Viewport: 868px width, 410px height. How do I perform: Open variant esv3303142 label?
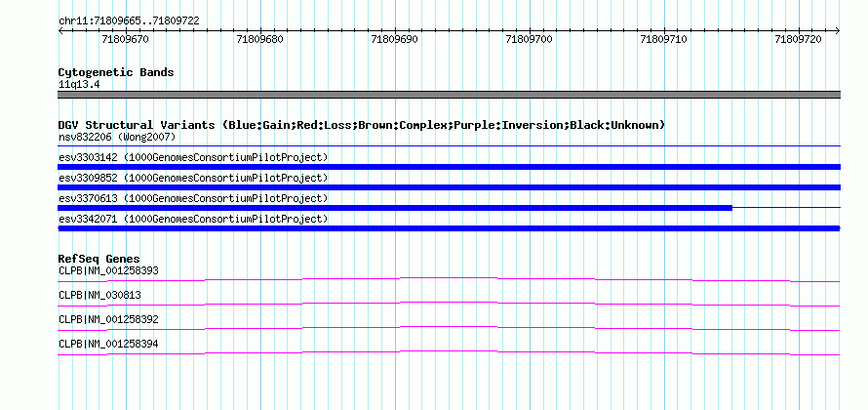(x=193, y=157)
